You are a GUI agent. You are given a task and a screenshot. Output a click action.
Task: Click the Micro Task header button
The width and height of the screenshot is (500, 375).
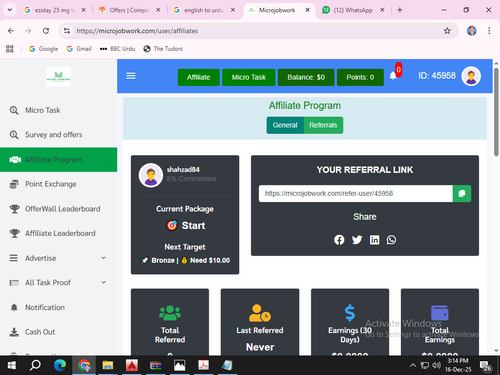tap(249, 77)
